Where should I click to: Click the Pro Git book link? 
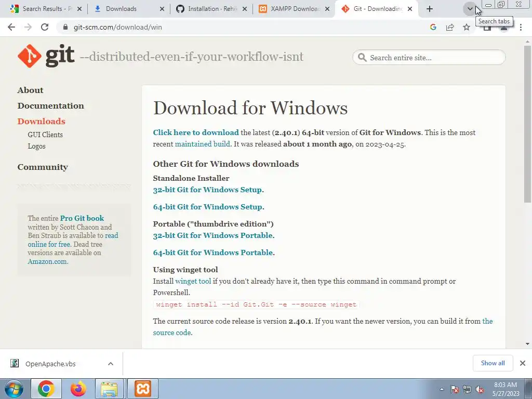[82, 218]
